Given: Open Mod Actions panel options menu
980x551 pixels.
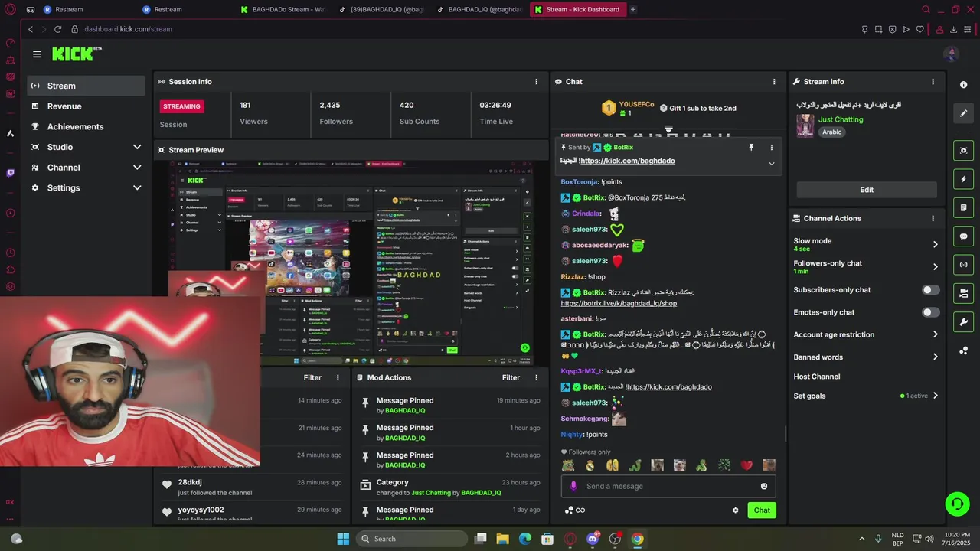Looking at the screenshot, I should pyautogui.click(x=536, y=377).
